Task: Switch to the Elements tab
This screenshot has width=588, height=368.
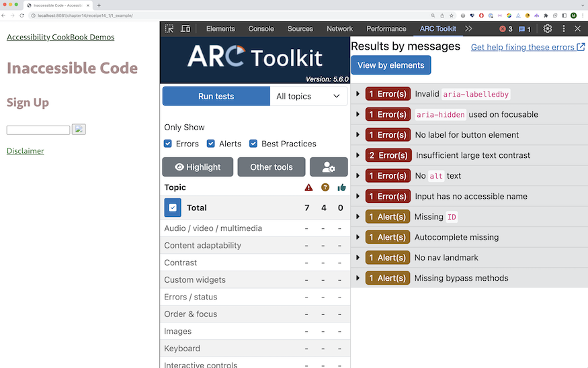Action: tap(220, 29)
